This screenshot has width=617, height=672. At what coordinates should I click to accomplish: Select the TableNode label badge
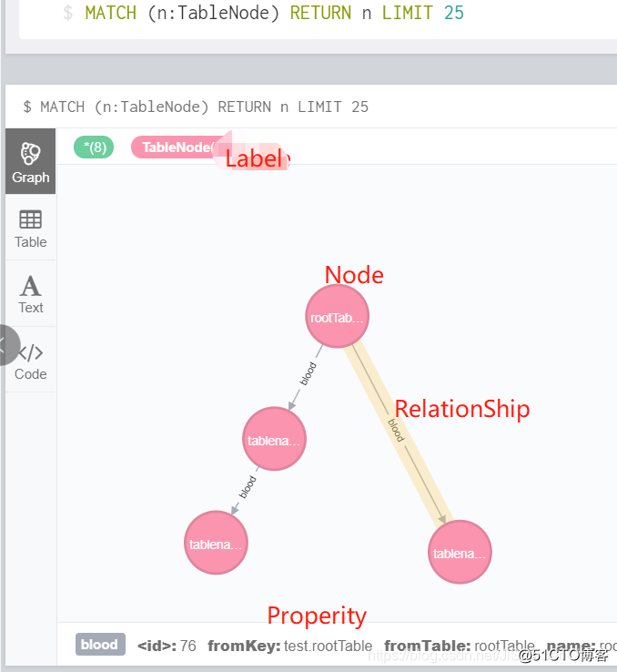pos(177,148)
